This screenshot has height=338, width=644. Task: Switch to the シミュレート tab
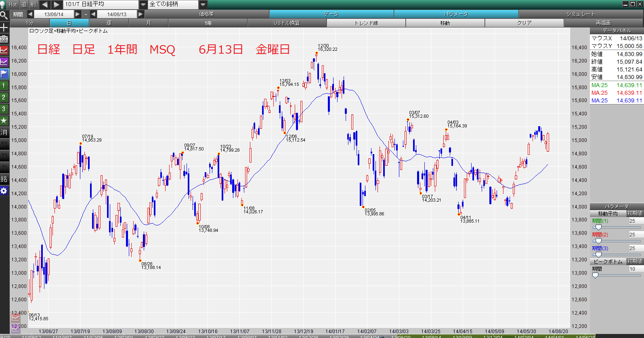[581, 14]
